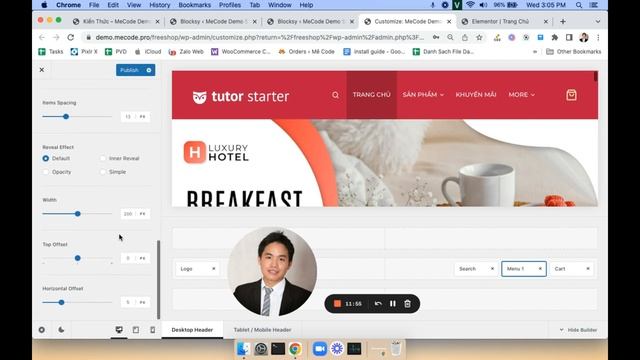Switch to Kiến Thức browser tab

116,21
